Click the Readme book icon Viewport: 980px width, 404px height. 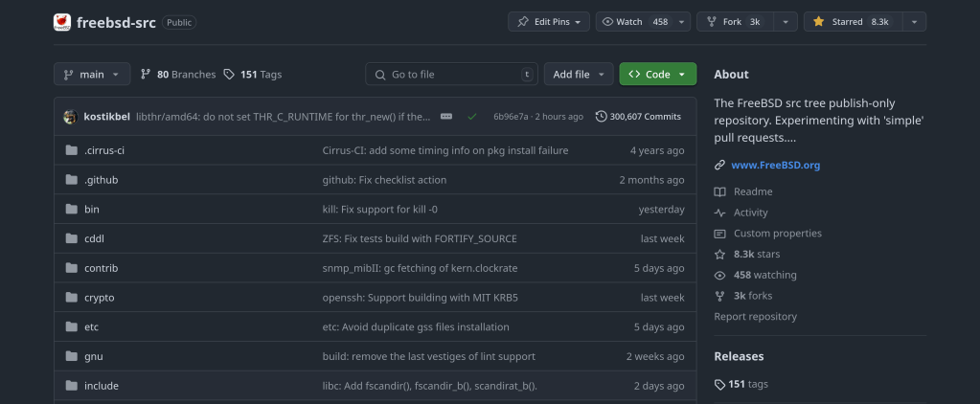(720, 191)
